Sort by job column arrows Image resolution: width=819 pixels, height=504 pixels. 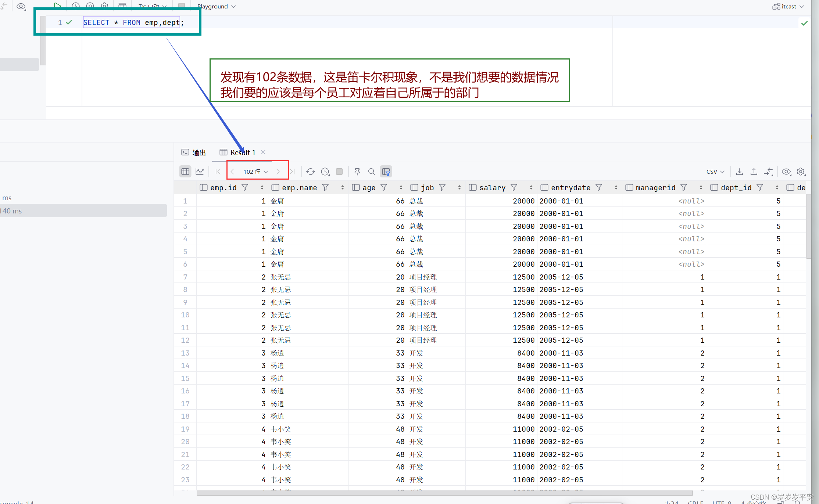[459, 188]
